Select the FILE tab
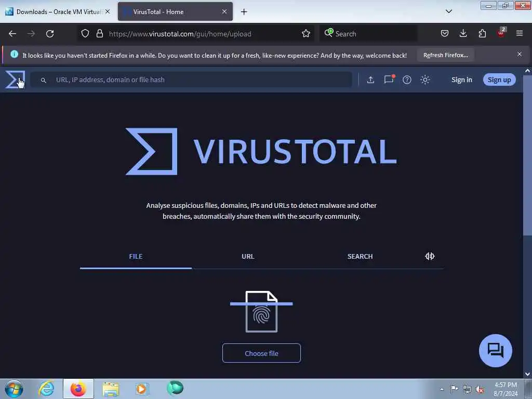Screen dimensions: 532x399 [136, 257]
